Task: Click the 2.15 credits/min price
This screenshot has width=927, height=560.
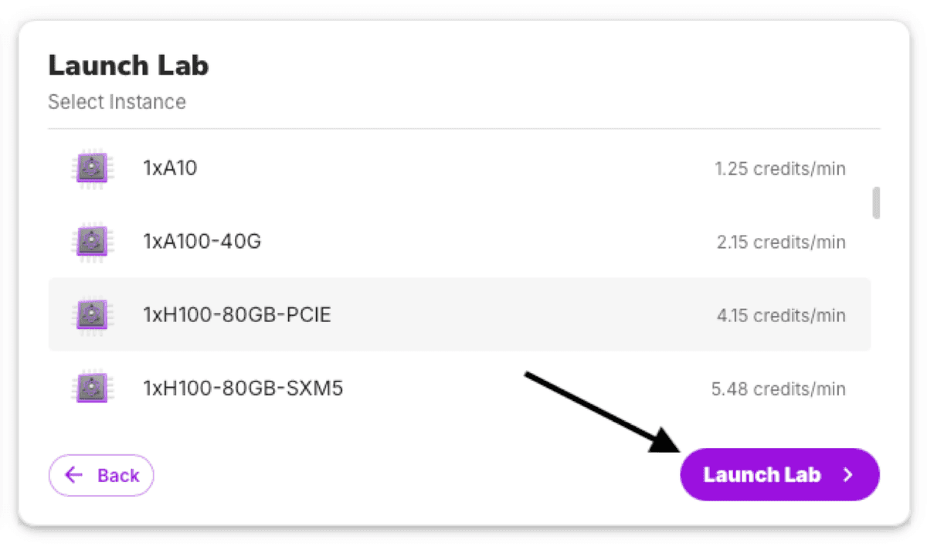Action: tap(781, 242)
